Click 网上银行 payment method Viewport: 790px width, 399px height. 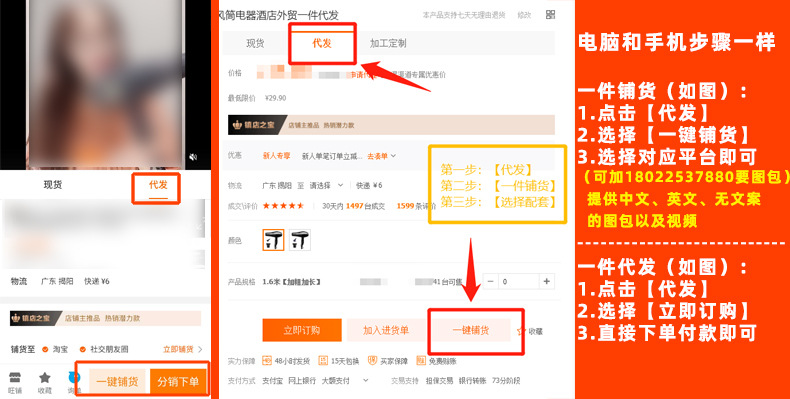click(301, 381)
